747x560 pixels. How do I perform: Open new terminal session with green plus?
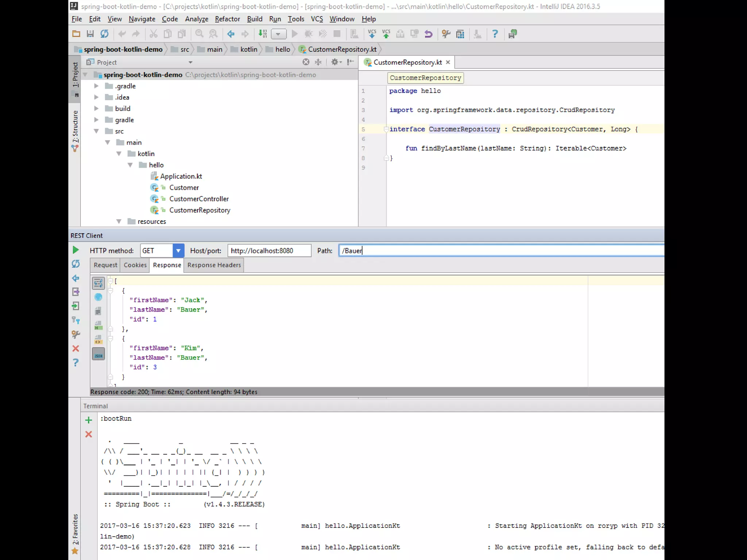click(88, 420)
